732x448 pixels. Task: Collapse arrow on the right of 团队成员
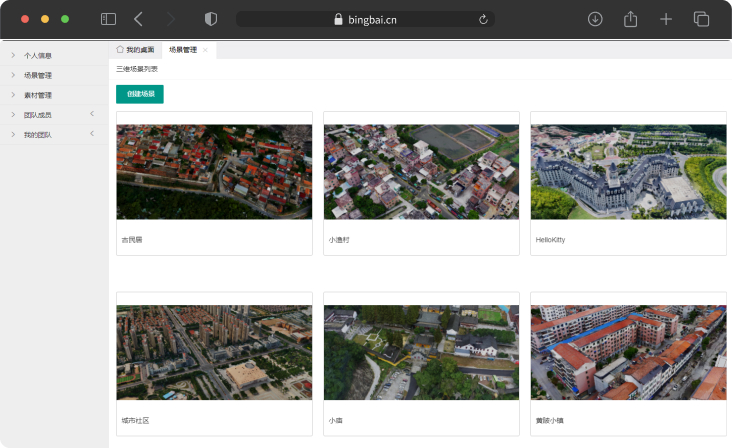pyautogui.click(x=92, y=114)
